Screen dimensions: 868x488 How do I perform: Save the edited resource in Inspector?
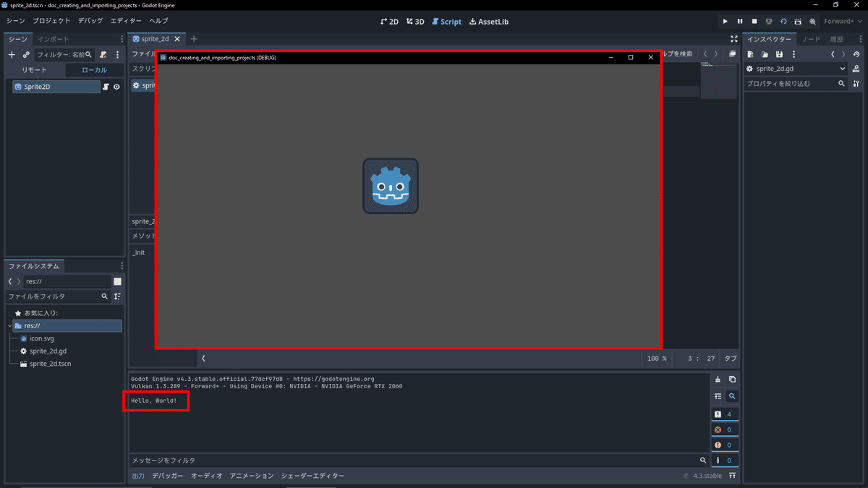[x=779, y=54]
